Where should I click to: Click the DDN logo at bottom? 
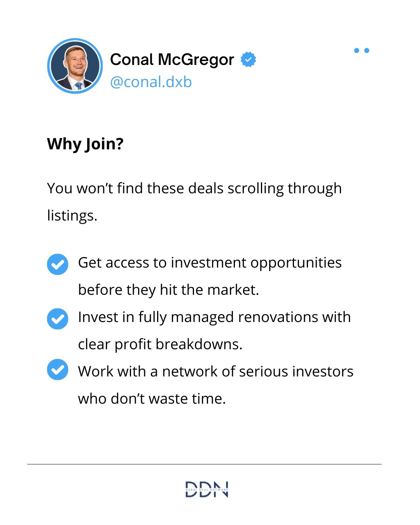pos(206,489)
